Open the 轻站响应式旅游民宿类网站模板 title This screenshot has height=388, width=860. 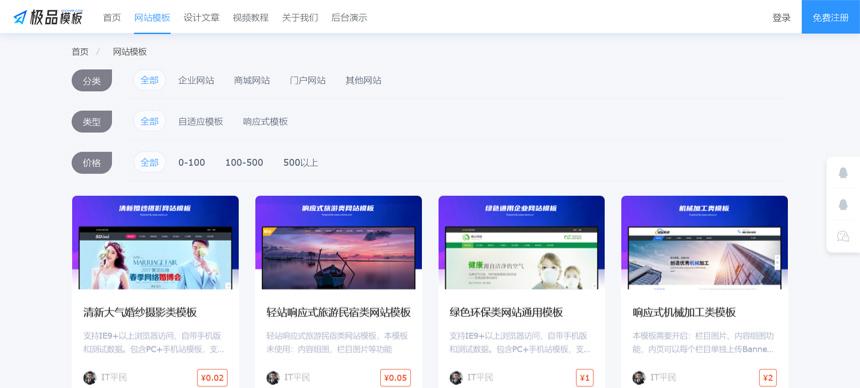[x=338, y=312]
